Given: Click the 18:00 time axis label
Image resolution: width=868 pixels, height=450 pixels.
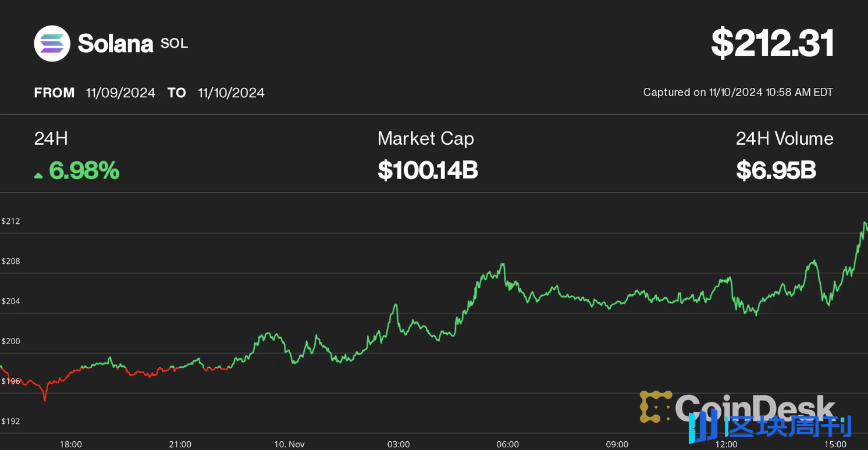Looking at the screenshot, I should pos(70,444).
